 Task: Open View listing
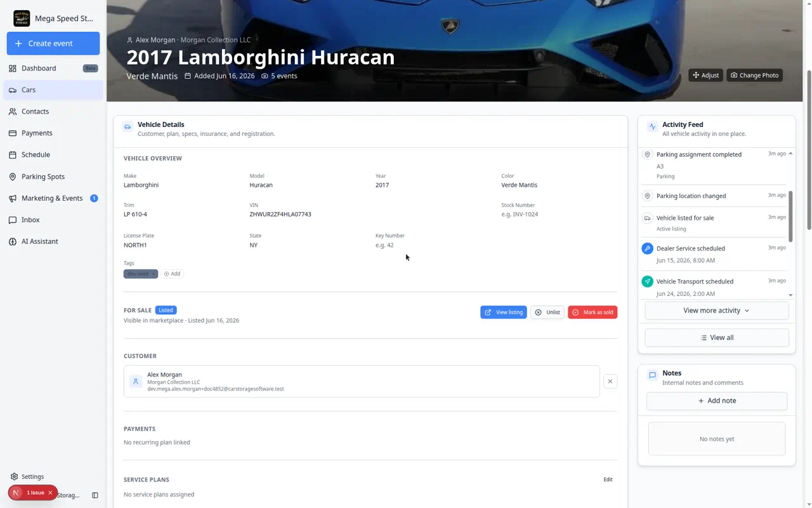[x=503, y=312]
